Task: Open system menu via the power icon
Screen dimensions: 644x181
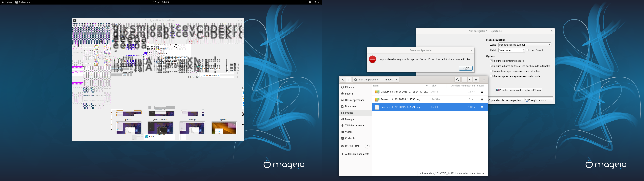Action: pyautogui.click(x=315, y=2)
